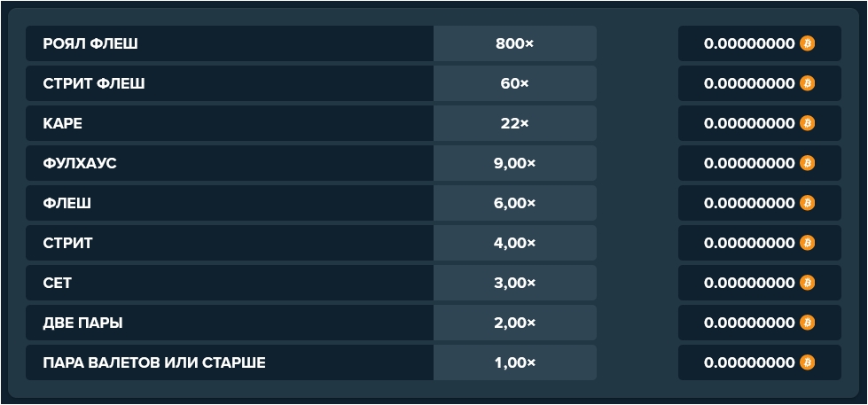Click the Bitcoin icon in the Стрит Флеш row
868x405 pixels.
[807, 83]
